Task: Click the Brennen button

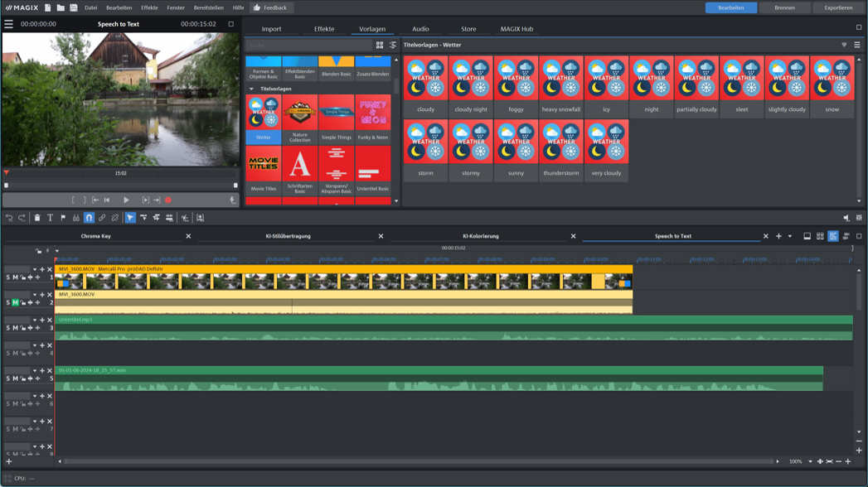Action: [784, 7]
